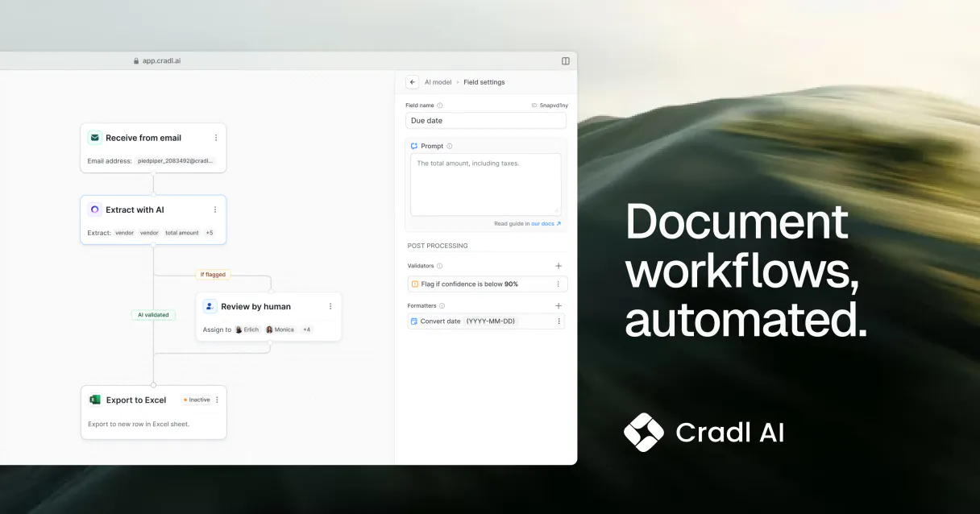Screen dimensions: 980x514
Task: Add a new validator with the plus button
Action: (558, 265)
